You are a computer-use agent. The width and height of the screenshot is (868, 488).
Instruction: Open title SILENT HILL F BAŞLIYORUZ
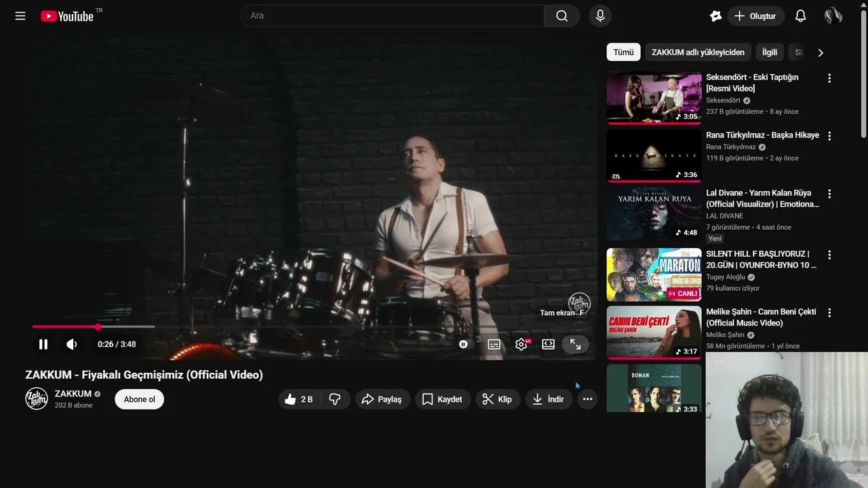pos(762,260)
